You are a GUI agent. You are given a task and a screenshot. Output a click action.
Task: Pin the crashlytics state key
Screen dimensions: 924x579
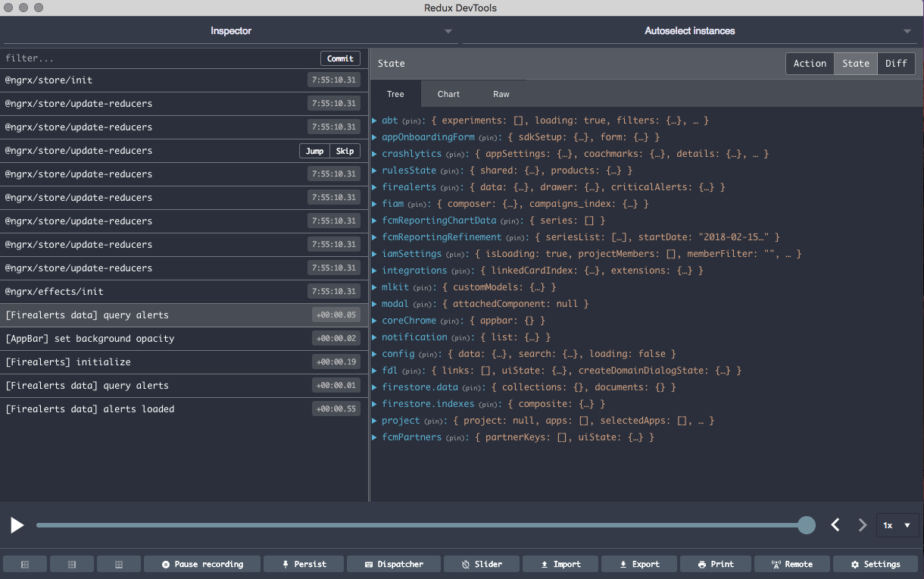455,155
